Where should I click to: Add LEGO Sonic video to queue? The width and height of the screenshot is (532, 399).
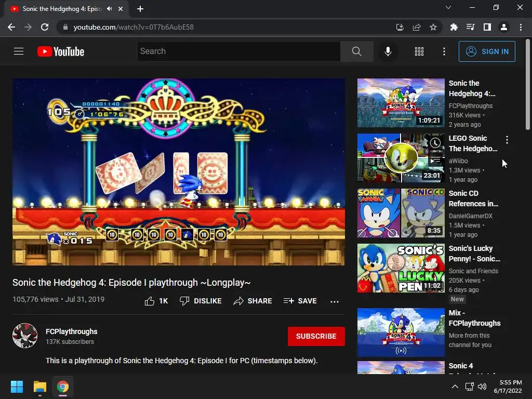pos(435,160)
